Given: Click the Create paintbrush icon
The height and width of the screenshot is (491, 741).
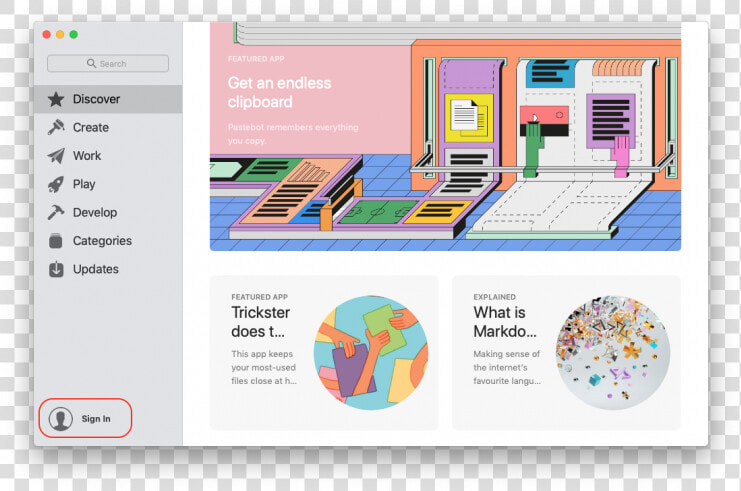Looking at the screenshot, I should click(56, 127).
